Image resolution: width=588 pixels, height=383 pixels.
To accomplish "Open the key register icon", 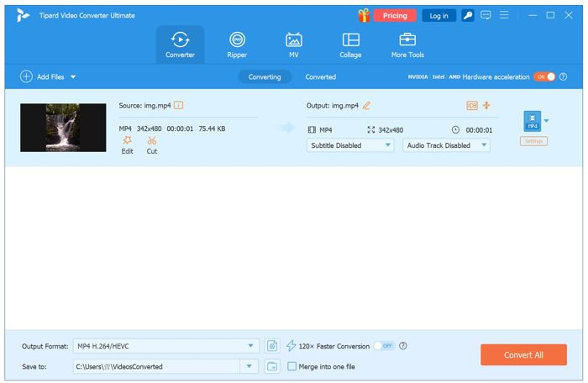I will pos(468,15).
